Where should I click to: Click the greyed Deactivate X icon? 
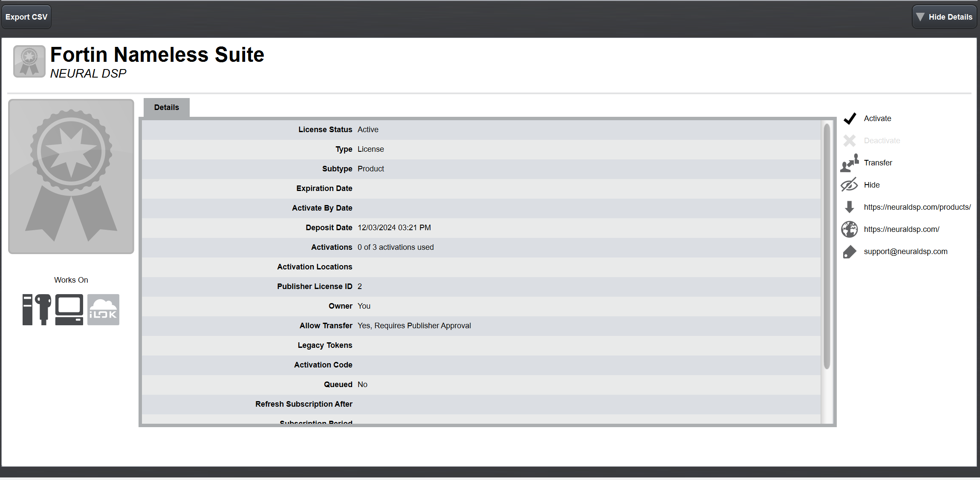tap(850, 141)
